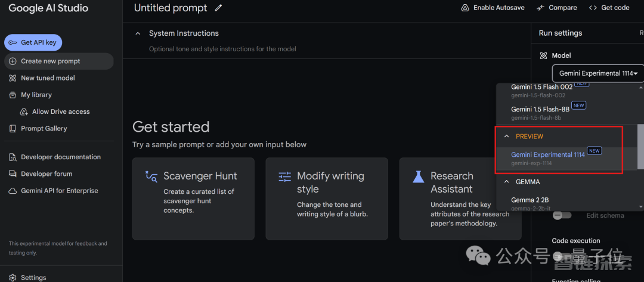Click the Enable Autosave drive icon
Viewport: 644px width, 282px height.
pos(465,8)
